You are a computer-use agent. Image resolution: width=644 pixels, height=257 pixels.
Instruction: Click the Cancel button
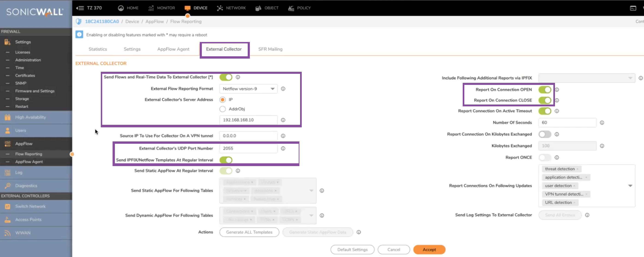coord(394,250)
